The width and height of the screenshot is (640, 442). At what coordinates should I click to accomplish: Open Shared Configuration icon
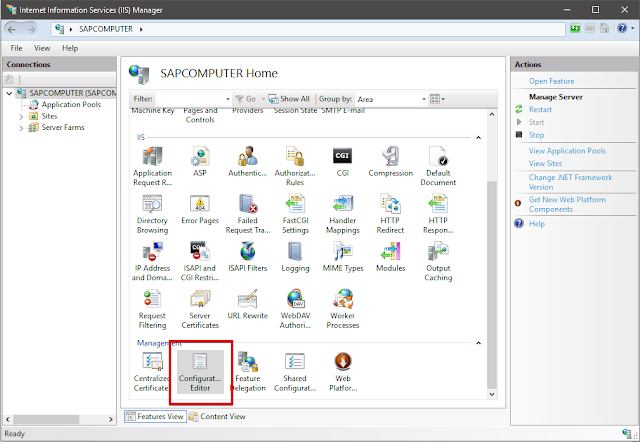click(295, 372)
